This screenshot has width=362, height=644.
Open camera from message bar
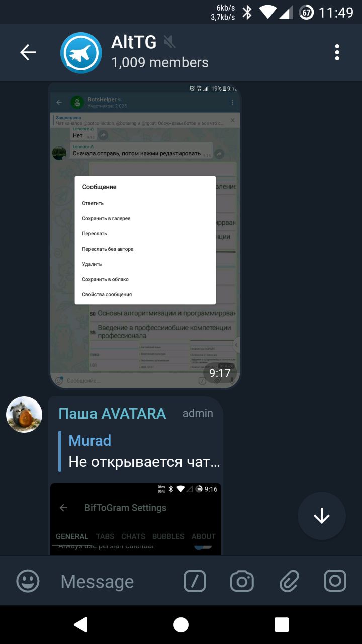click(x=242, y=581)
